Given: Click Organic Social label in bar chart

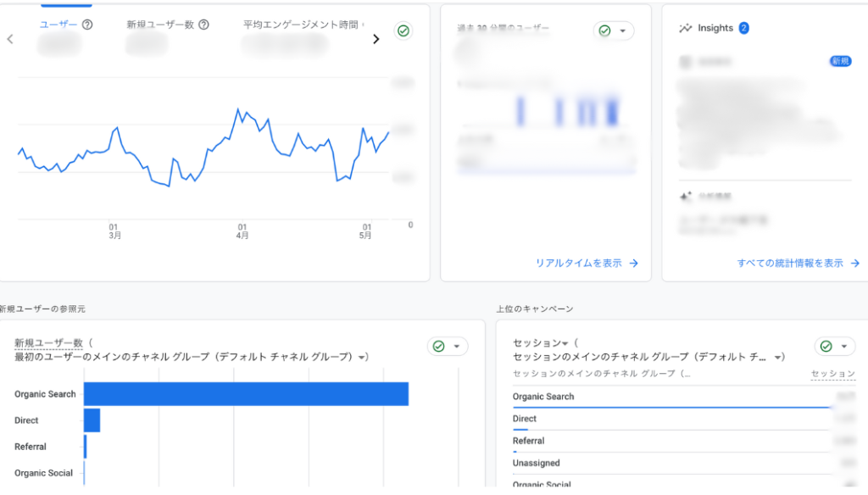Looking at the screenshot, I should pos(43,473).
